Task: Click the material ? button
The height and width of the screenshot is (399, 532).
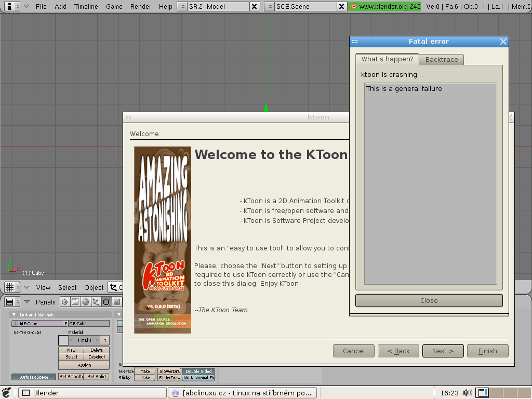Action: [105, 340]
